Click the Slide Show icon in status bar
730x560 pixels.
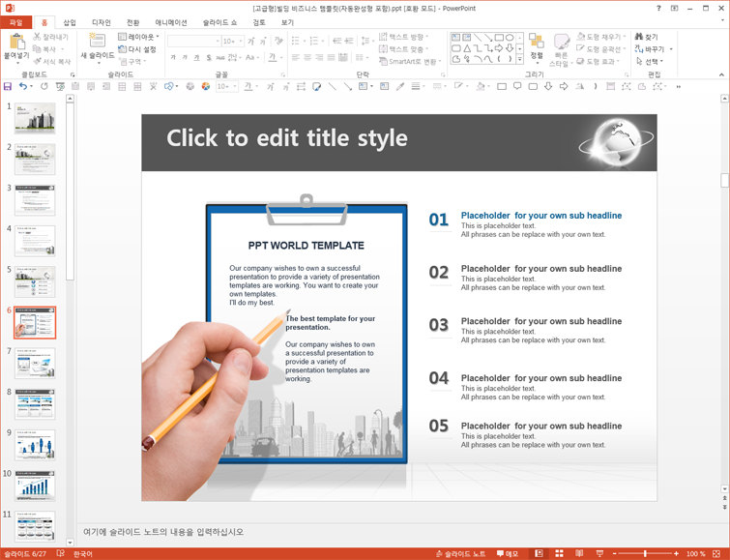[x=599, y=553]
